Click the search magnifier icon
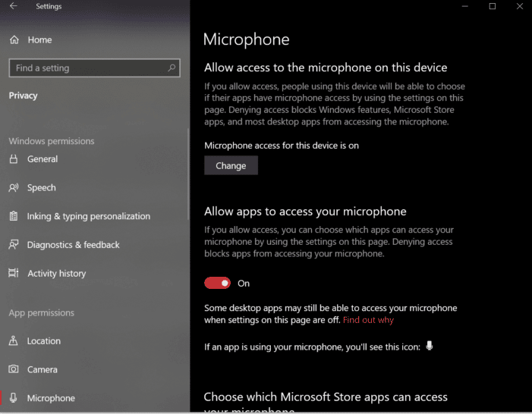Viewport: 532px width, 414px height. [172, 67]
